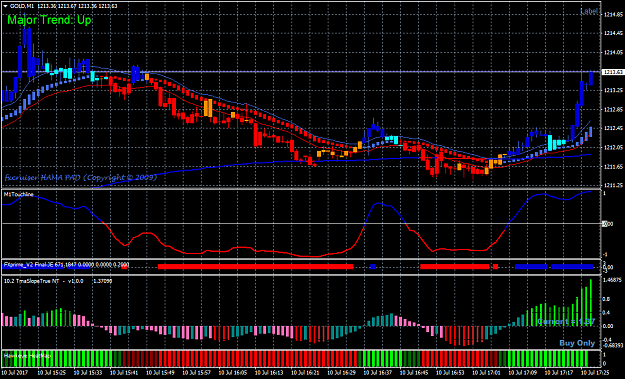The image size is (625, 379).
Task: Click the 1214.85 price scale value
Action: coord(613,14)
